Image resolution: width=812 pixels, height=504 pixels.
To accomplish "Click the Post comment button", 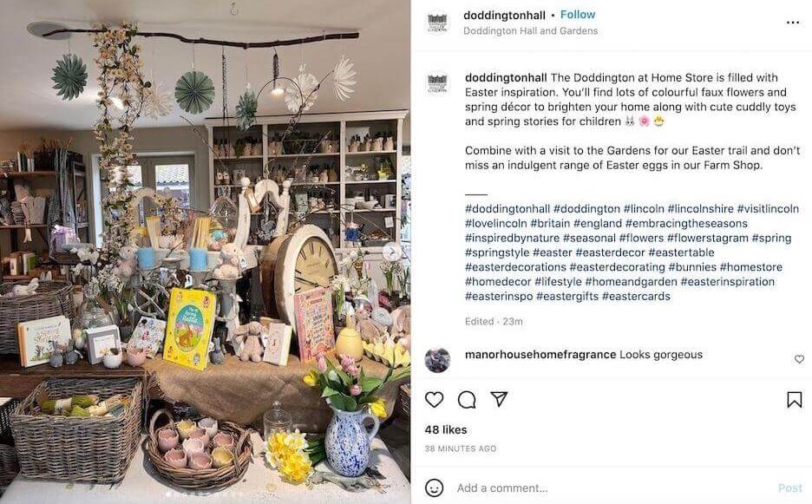I will (789, 488).
